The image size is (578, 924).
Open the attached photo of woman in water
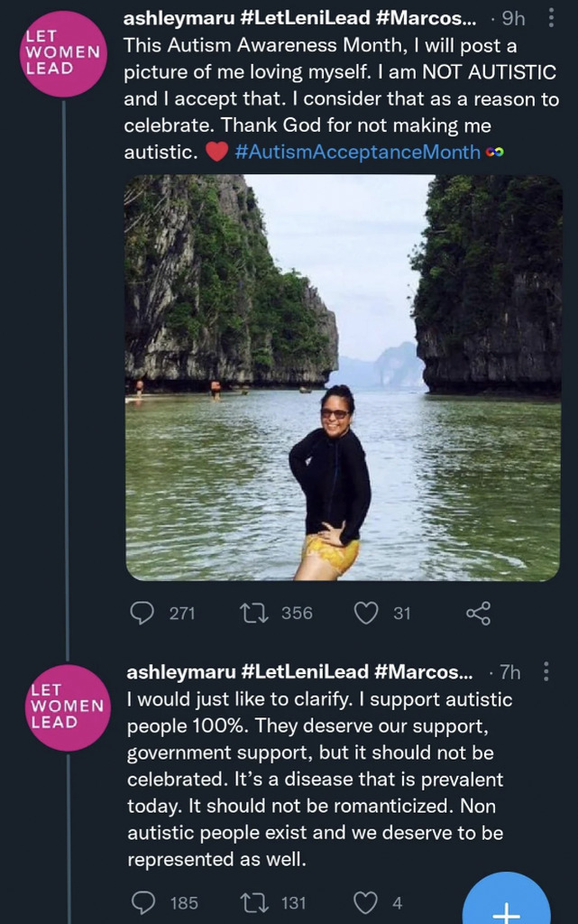pos(342,377)
